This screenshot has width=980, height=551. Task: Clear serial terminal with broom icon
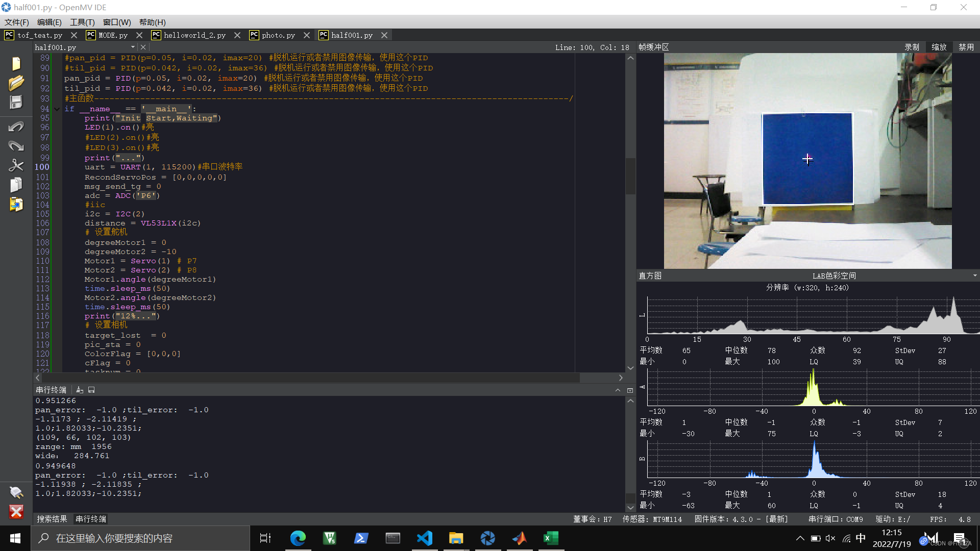click(x=80, y=390)
